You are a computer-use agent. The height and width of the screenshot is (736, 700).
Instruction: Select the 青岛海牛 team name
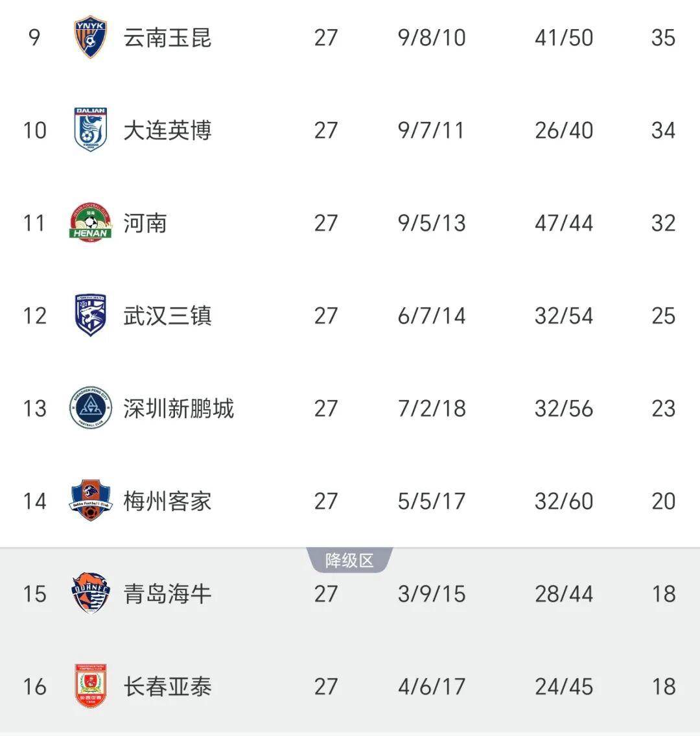coord(168,594)
